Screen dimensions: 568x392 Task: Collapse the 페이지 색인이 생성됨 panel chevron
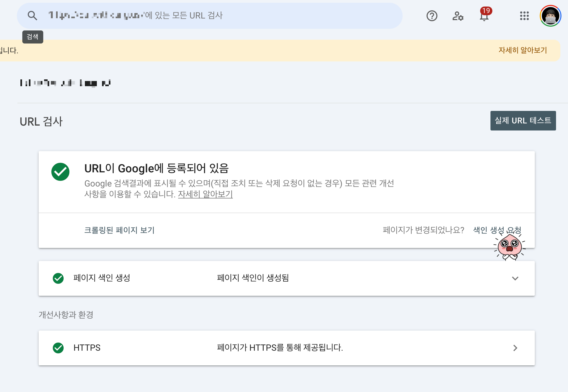tap(515, 278)
